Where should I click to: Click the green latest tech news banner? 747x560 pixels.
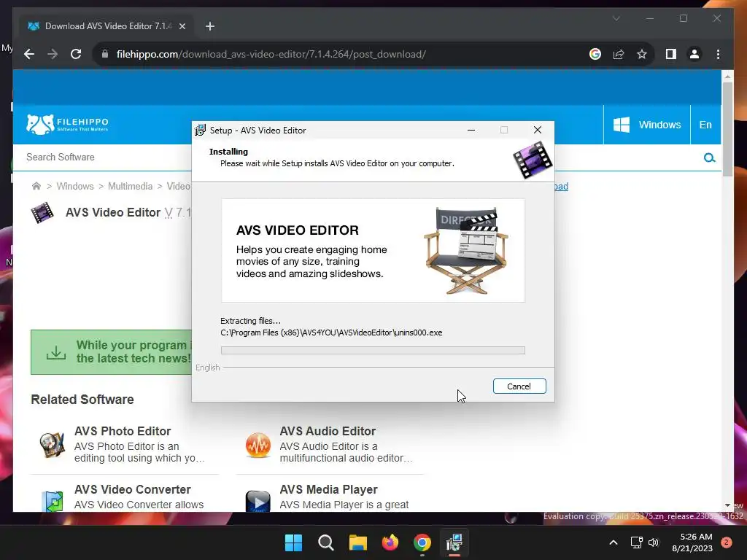click(x=111, y=352)
